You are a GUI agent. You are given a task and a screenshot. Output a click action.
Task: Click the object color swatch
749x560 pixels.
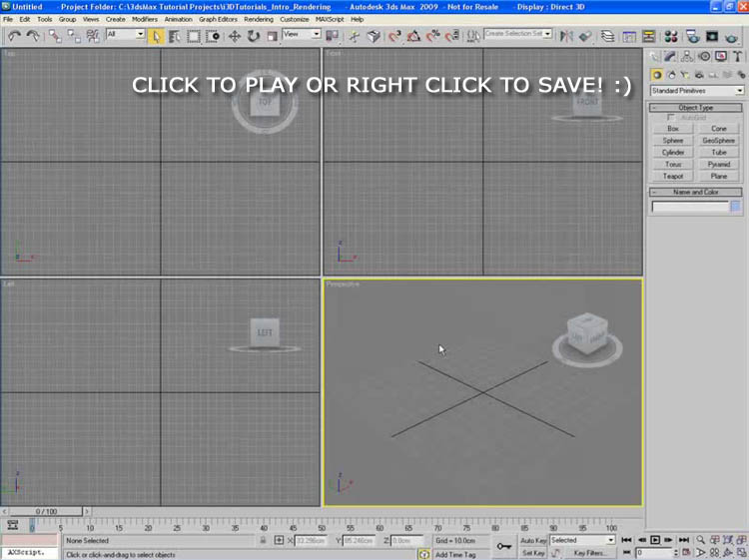pos(735,207)
